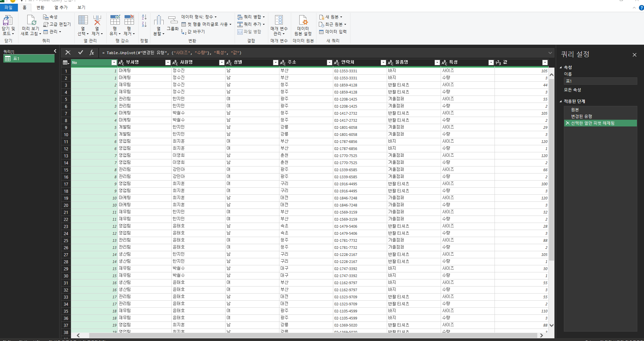Click the Remove Columns (열 제거) icon

97,21
